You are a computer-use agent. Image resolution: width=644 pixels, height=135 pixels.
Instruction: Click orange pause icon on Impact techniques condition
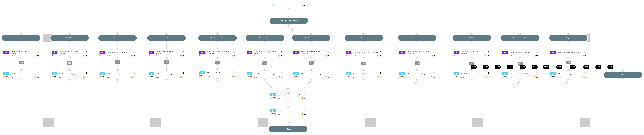[x=583, y=56]
